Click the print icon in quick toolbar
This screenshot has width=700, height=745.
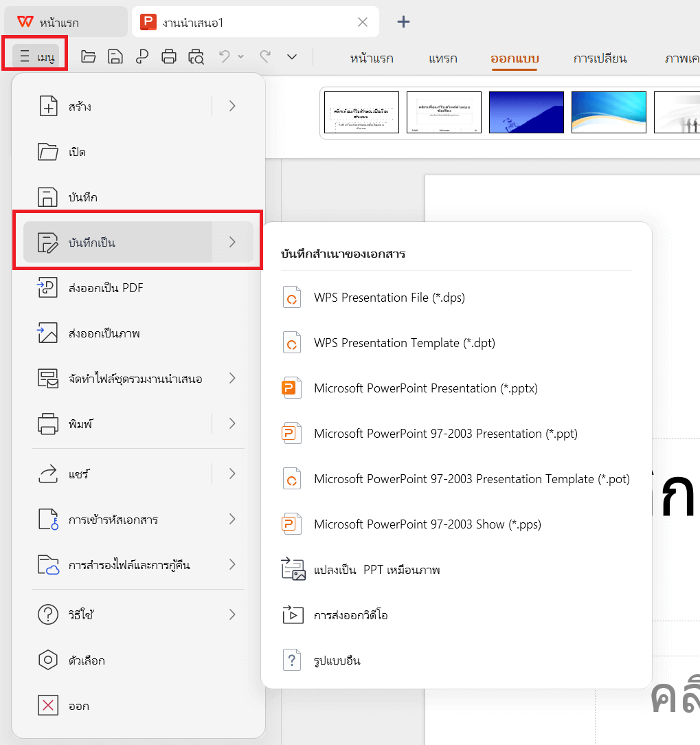pyautogui.click(x=169, y=57)
